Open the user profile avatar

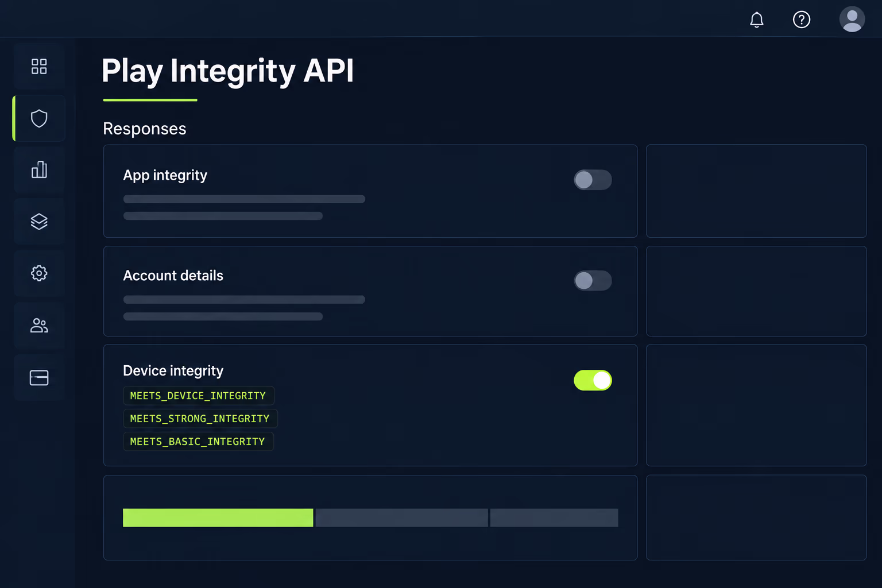(852, 19)
